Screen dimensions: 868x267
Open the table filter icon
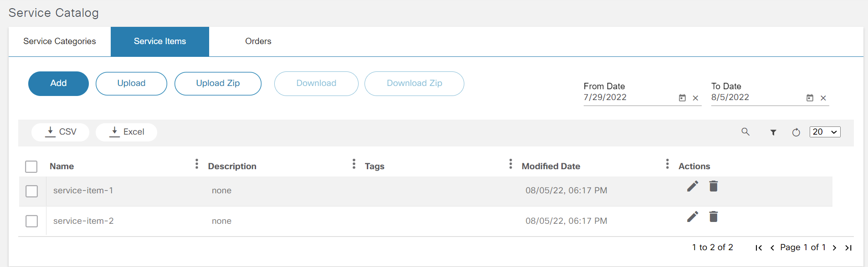click(773, 132)
